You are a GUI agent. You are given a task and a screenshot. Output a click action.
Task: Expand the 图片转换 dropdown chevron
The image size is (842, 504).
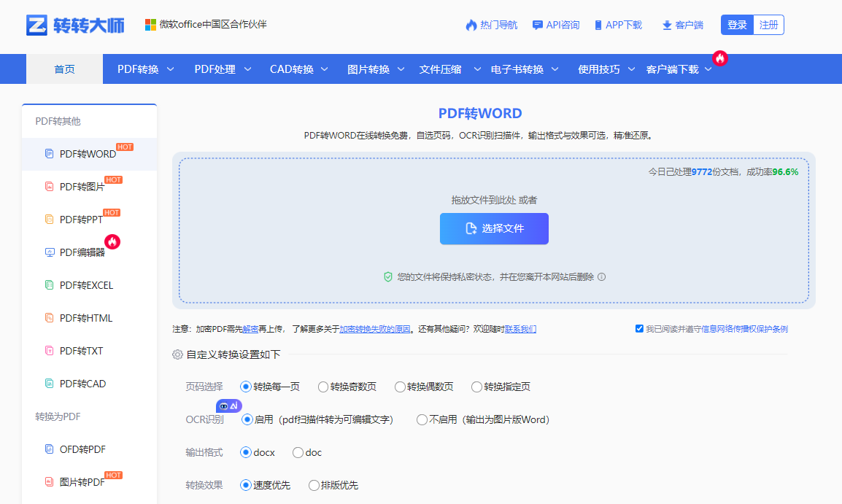click(401, 69)
